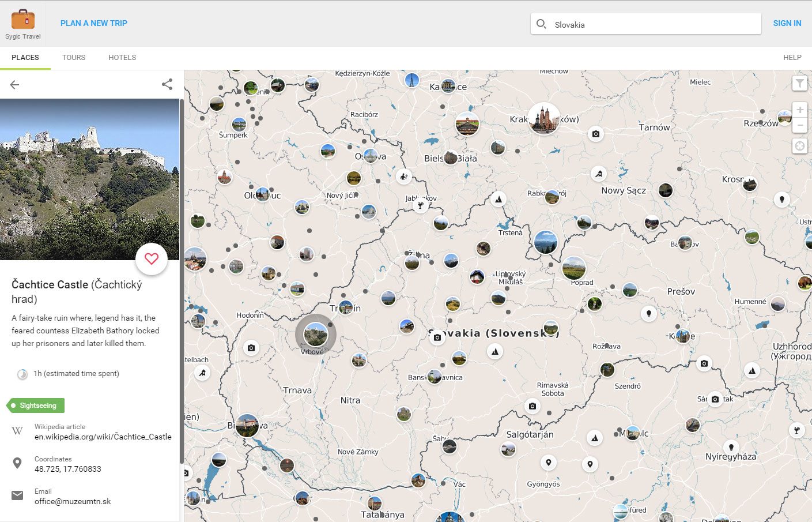Go back with the arrow icon
The height and width of the screenshot is (522, 812).
tap(15, 85)
